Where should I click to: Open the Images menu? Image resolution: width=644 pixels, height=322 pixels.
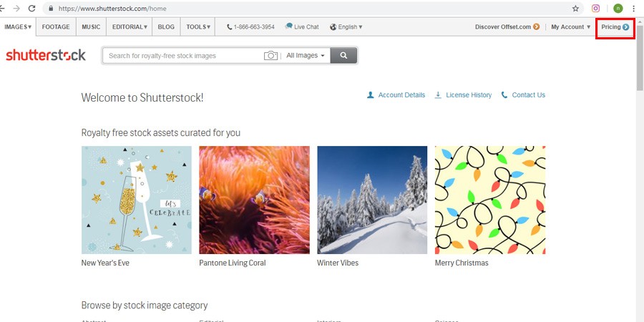click(18, 27)
